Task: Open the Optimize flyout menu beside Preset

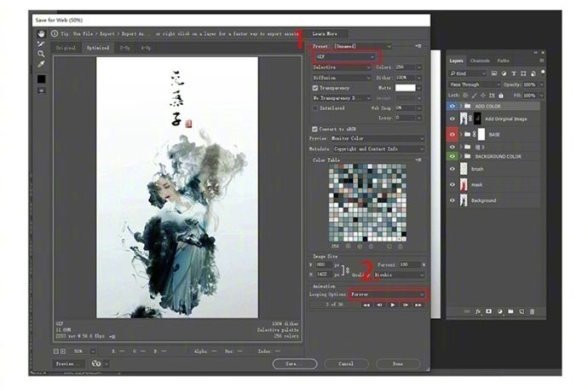Action: point(418,46)
